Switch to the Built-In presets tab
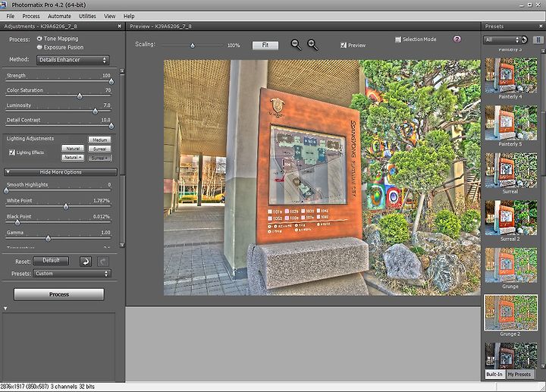This screenshot has height=392, width=546. pyautogui.click(x=494, y=375)
